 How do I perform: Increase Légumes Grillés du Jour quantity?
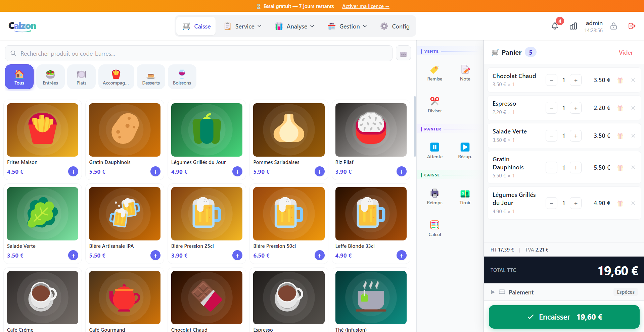coord(576,203)
